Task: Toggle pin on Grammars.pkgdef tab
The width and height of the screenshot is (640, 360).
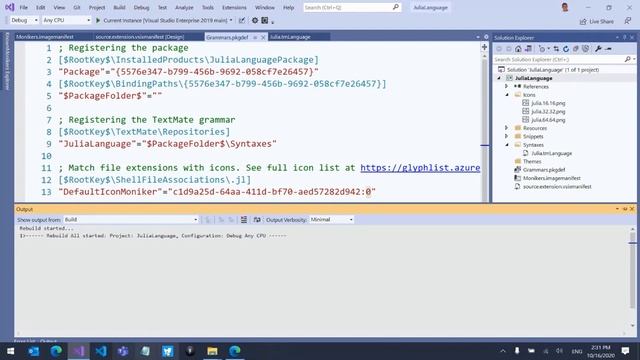Action: (x=255, y=37)
